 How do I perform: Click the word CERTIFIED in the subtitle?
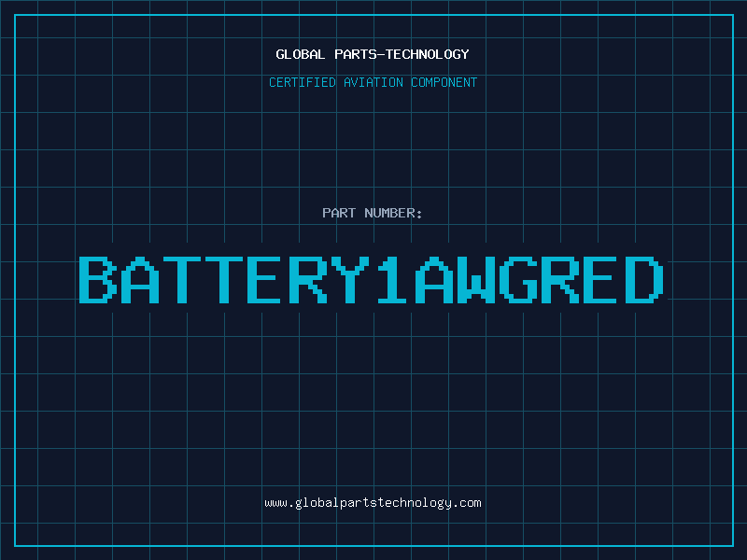click(x=303, y=82)
